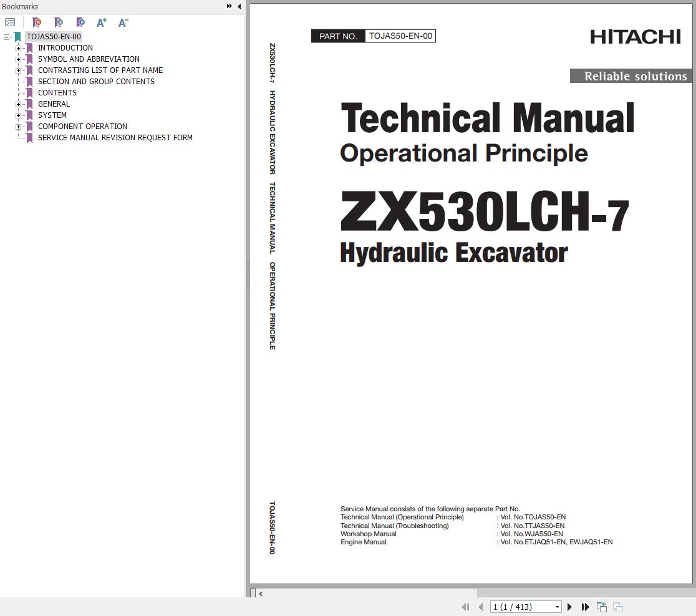The image size is (696, 616).
Task: Click the Vol. No.TTJAS50-EN text
Action: coord(532,526)
